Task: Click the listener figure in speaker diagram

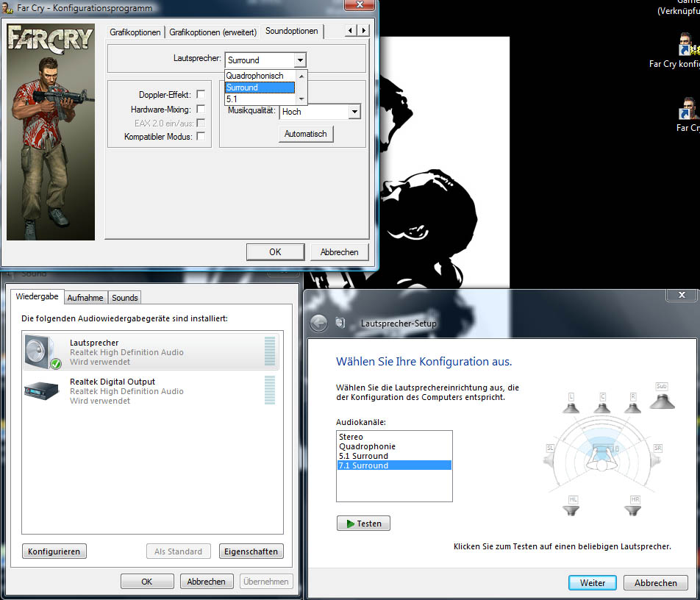Action: click(x=602, y=459)
